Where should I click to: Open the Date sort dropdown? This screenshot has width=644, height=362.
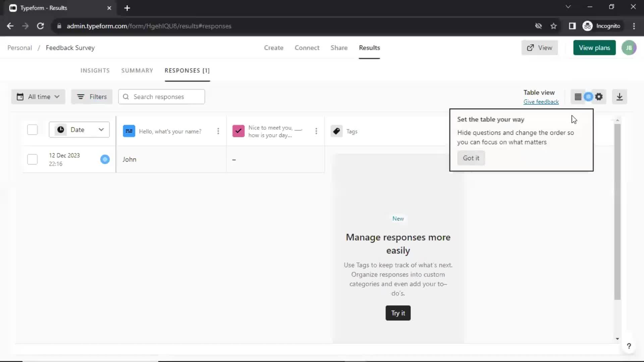tap(79, 130)
